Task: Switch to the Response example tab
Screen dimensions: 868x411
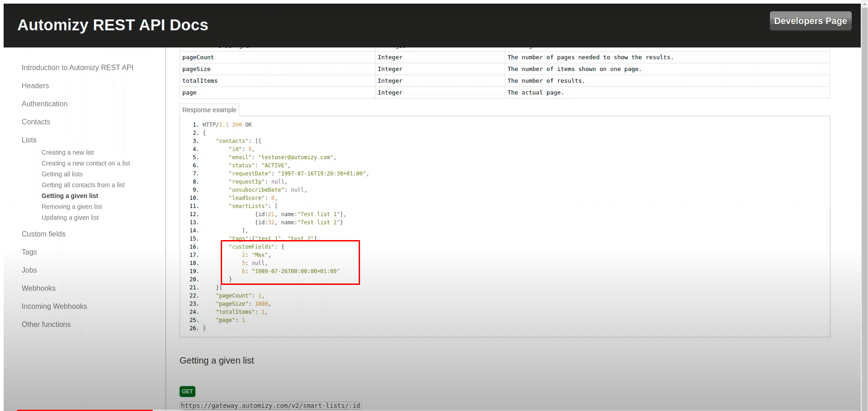Action: 209,110
